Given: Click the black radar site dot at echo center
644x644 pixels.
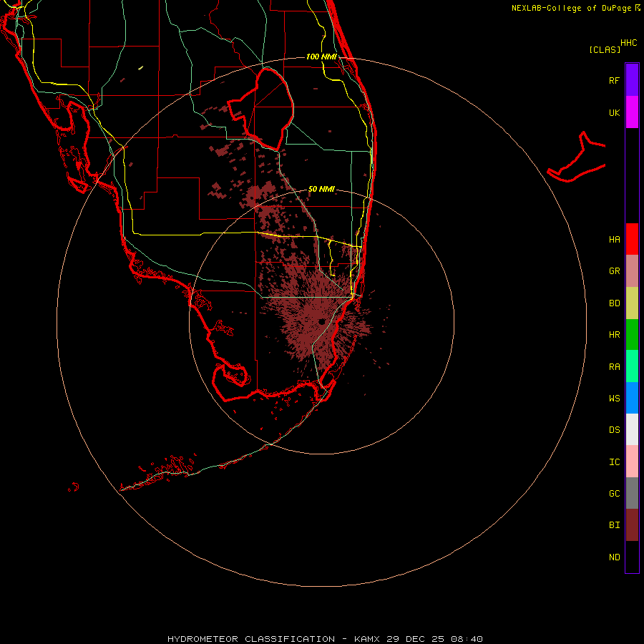Looking at the screenshot, I should tap(321, 321).
